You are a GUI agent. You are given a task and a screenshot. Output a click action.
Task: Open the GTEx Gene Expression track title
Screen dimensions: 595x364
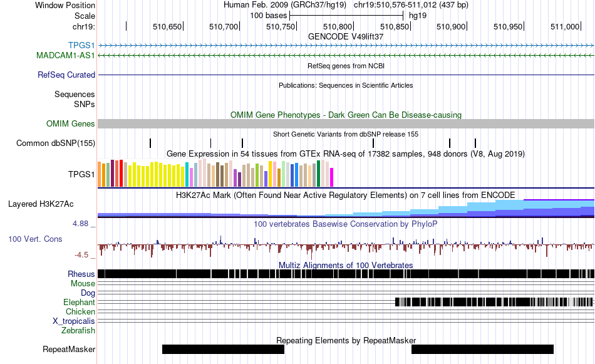(346, 153)
